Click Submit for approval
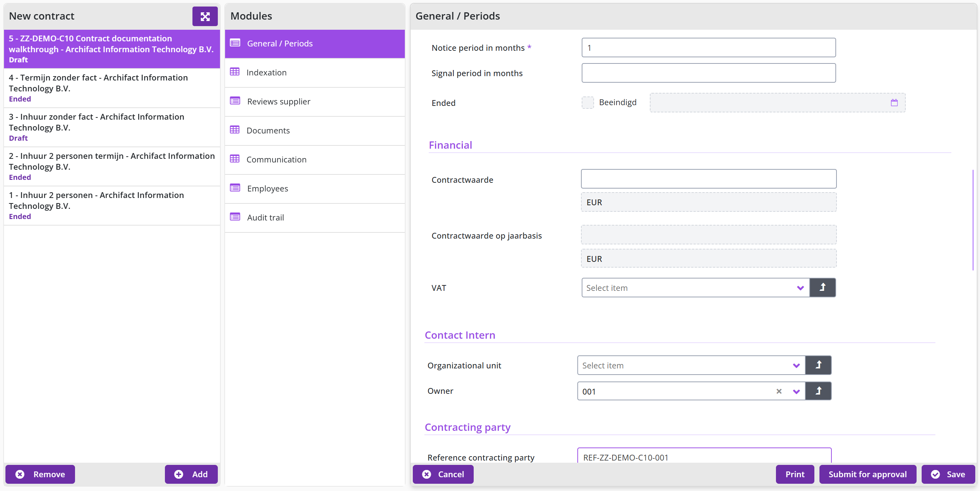980x491 pixels. tap(867, 474)
